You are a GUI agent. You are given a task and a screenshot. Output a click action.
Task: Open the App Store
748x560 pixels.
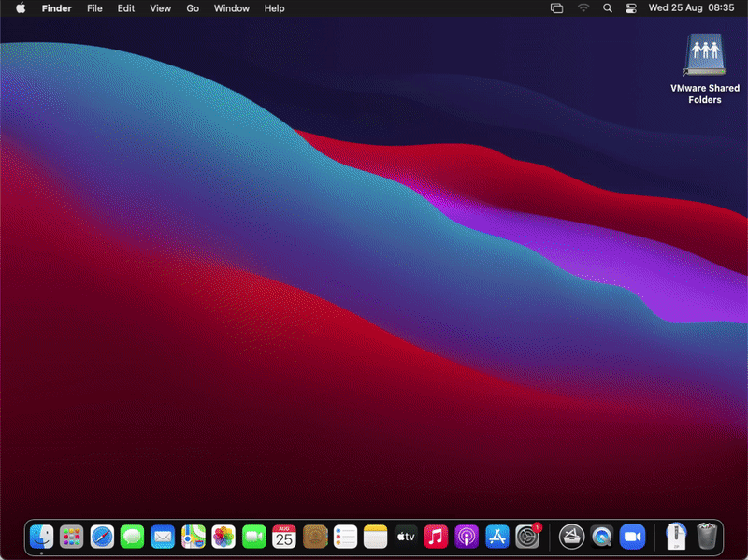[x=496, y=537]
